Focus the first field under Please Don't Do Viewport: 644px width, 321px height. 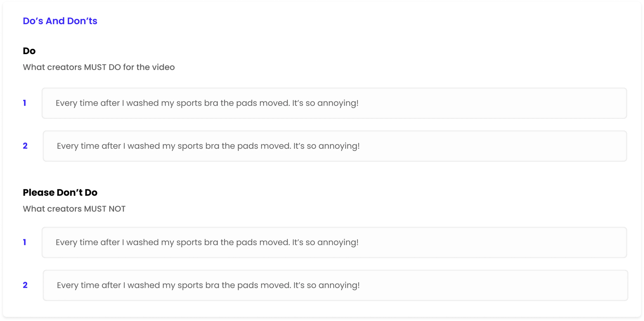(x=334, y=242)
